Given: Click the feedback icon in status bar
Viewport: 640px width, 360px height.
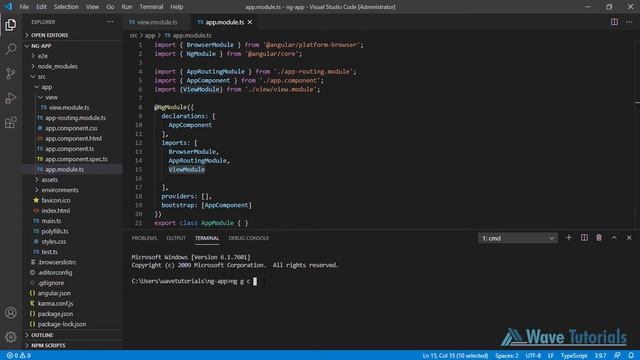Looking at the screenshot, I should click(x=617, y=356).
